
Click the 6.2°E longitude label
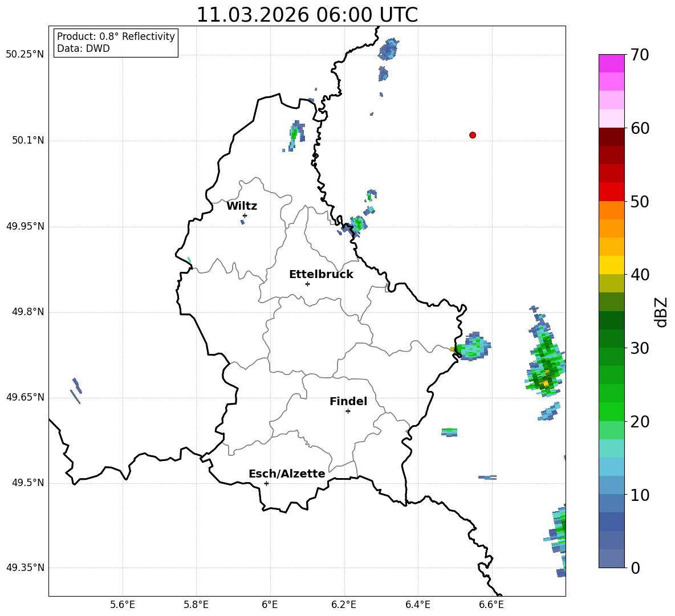(x=344, y=605)
